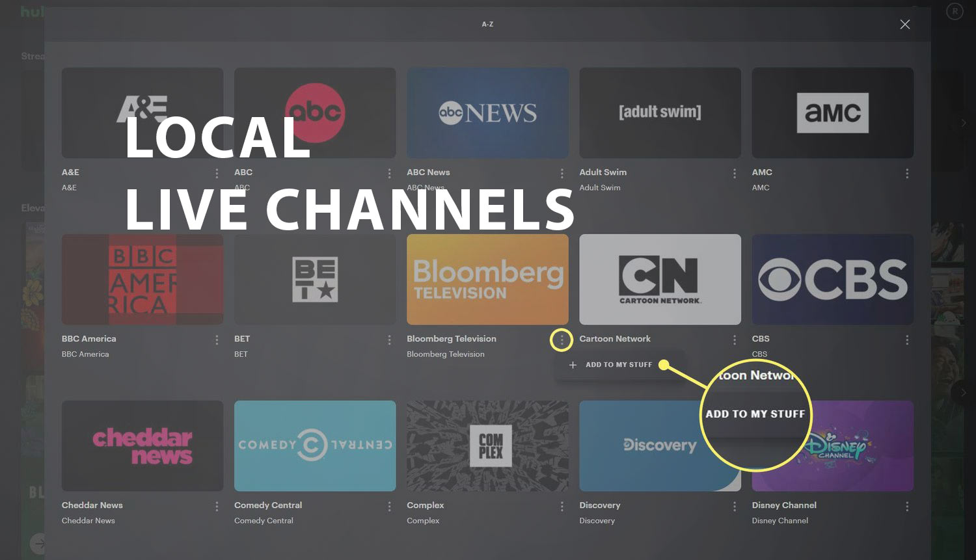Image resolution: width=976 pixels, height=560 pixels.
Task: Click the Bloomberg Television subtitle text
Action: click(446, 354)
